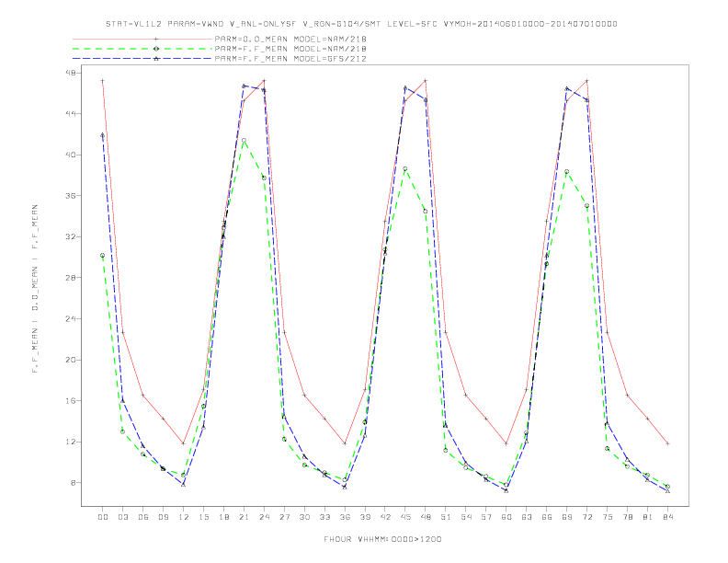The height and width of the screenshot is (563, 728).
Task: Click y-axis tick label 16
Action: [x=72, y=400]
